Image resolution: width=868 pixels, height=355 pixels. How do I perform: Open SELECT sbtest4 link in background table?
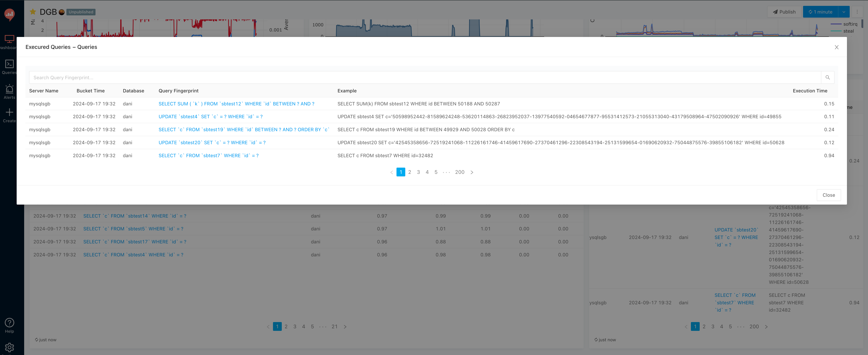(x=133, y=255)
